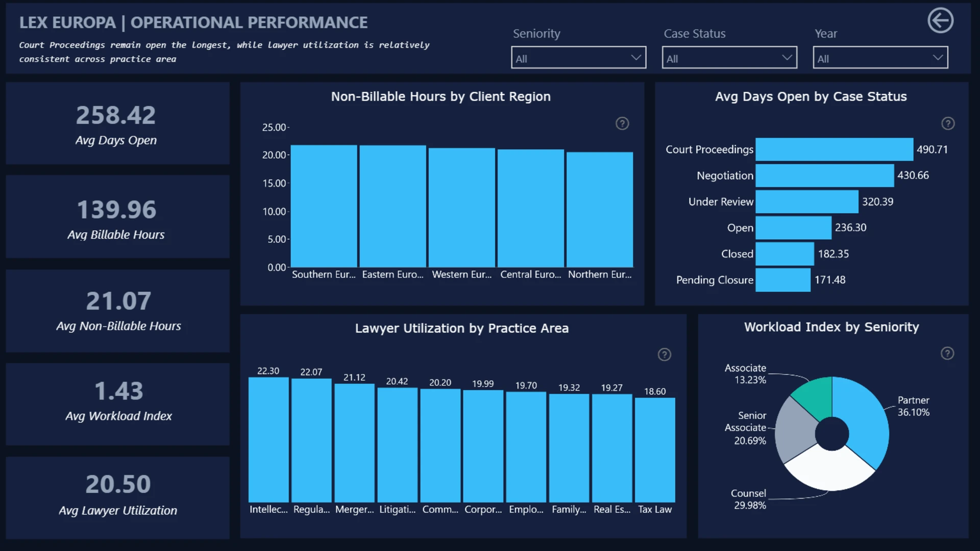
Task: Select the Tax Law bar valued 18.60
Action: (x=655, y=450)
